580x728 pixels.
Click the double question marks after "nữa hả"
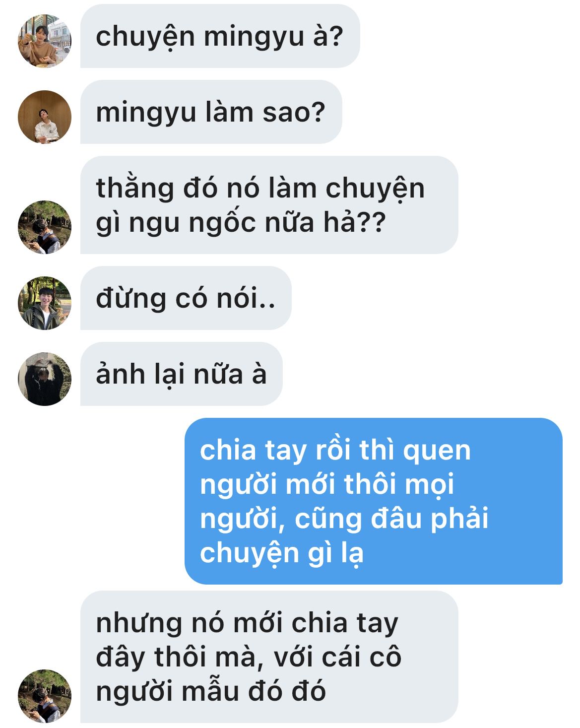(x=371, y=222)
